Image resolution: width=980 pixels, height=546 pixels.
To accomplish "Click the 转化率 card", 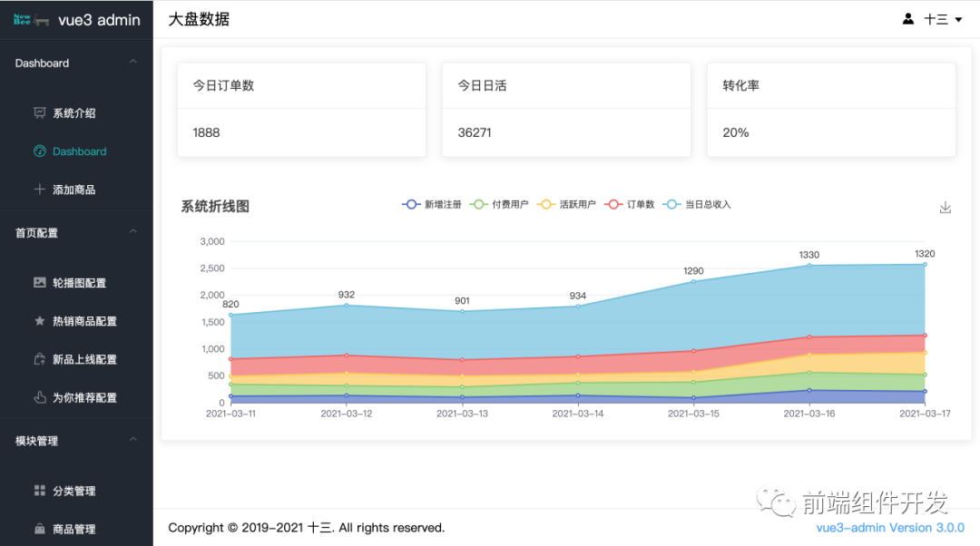I will pos(831,110).
